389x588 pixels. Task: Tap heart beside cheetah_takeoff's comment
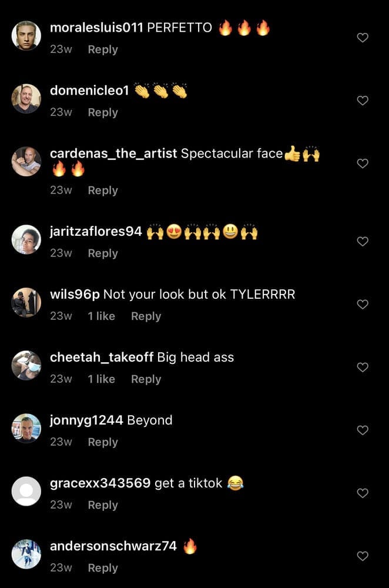click(x=363, y=367)
